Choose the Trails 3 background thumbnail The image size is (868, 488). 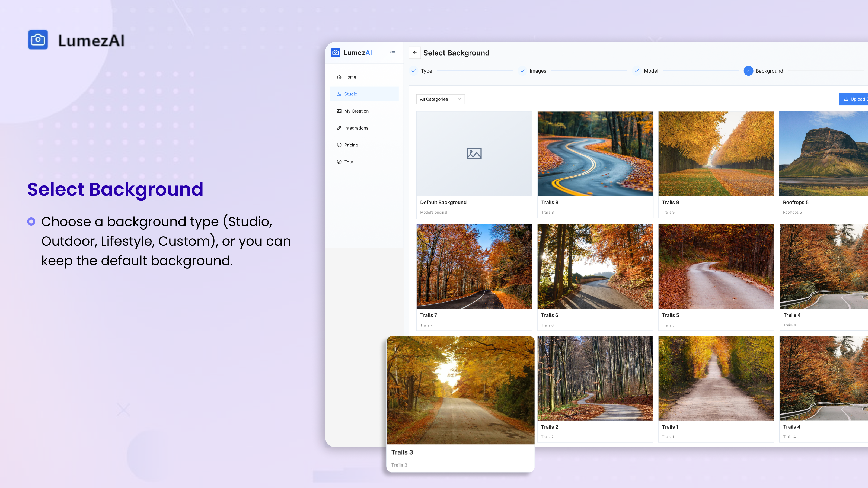[460, 390]
